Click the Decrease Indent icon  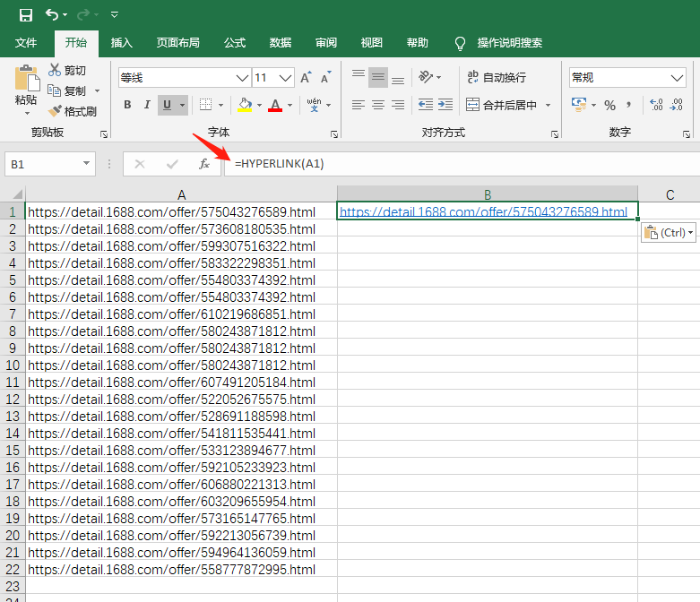[426, 105]
